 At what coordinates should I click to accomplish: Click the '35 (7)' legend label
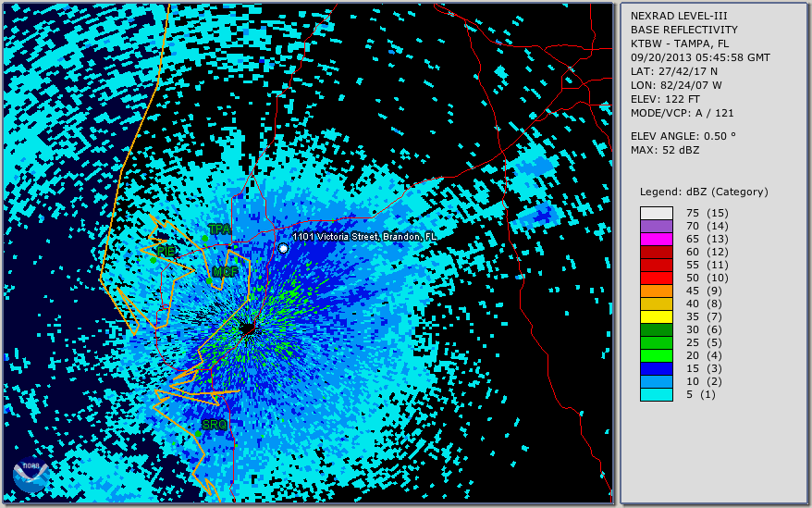click(x=705, y=316)
